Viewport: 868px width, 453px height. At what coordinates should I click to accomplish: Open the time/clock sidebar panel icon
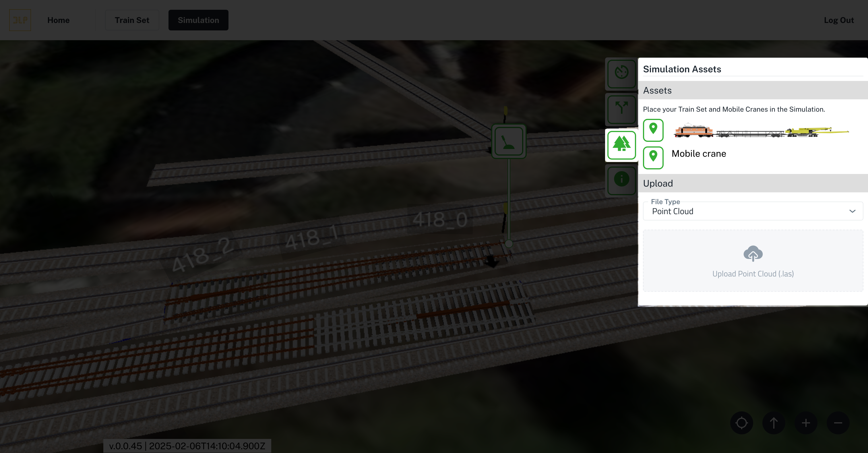coord(621,74)
